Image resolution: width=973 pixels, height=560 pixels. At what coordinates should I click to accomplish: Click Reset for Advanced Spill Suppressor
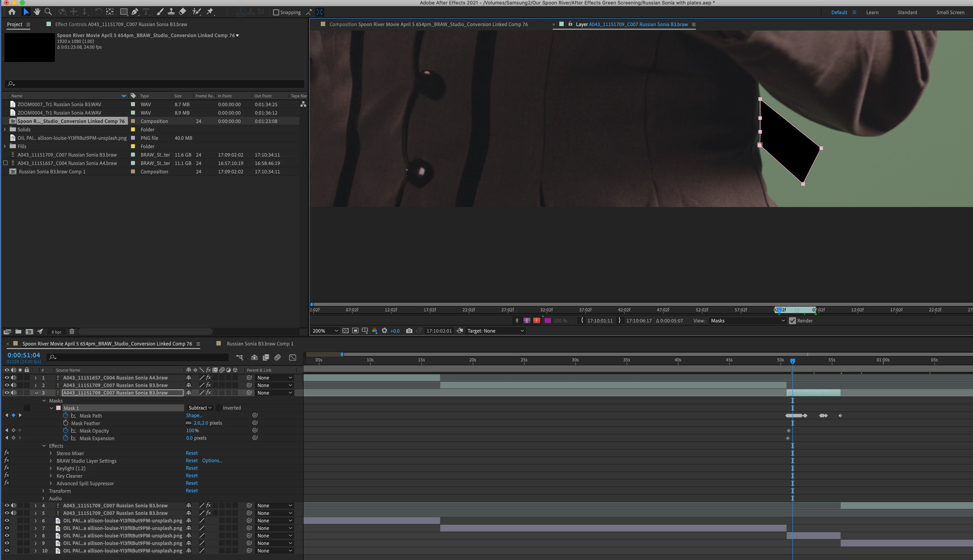(192, 483)
